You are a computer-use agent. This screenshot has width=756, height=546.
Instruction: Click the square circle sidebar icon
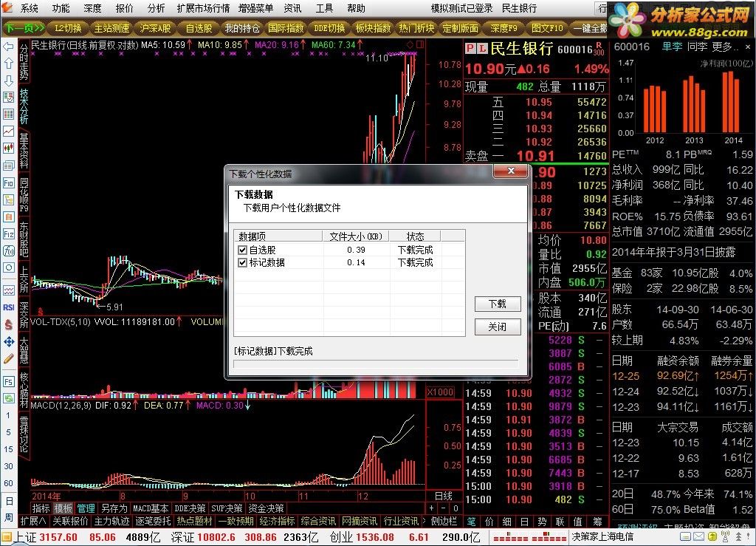pyautogui.click(x=8, y=267)
